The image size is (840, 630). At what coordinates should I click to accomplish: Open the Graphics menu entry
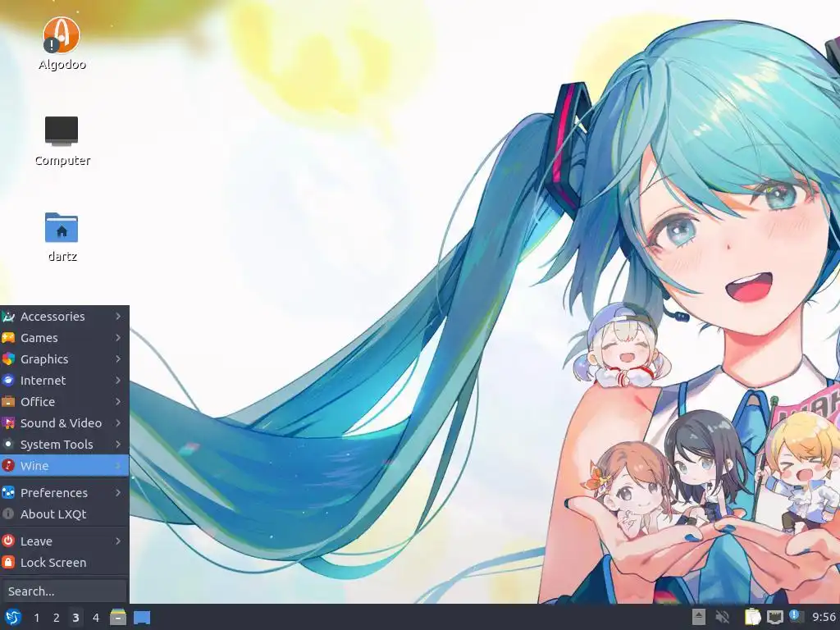[x=64, y=359]
